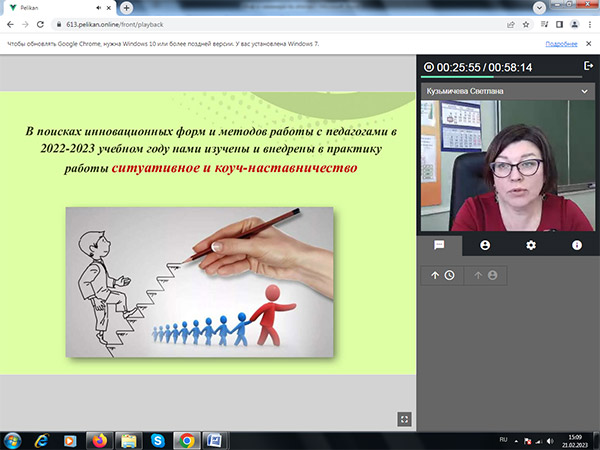Viewport: 600px width, 450px height.
Task: Seek along the playback progress bar
Action: click(502, 77)
